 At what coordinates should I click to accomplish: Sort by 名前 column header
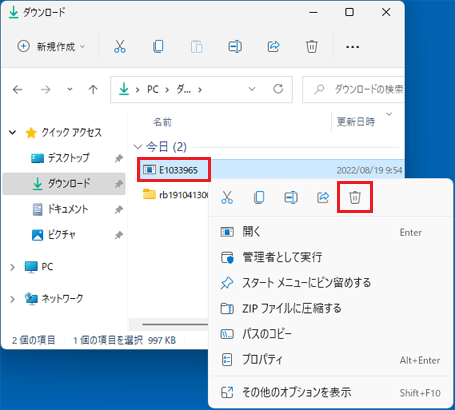tap(162, 122)
